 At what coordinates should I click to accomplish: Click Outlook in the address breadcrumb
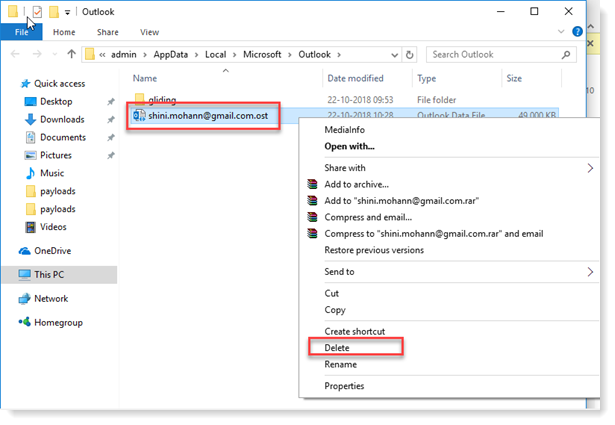pos(315,54)
